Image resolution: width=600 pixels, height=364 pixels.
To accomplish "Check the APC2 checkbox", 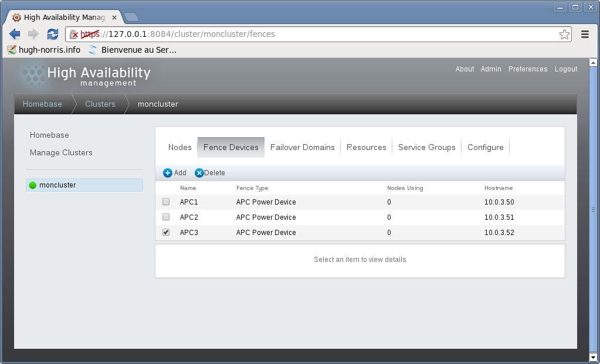I will [166, 217].
